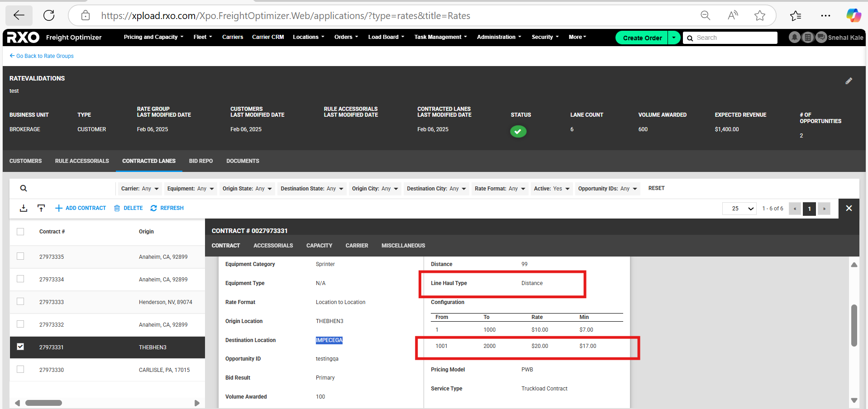This screenshot has height=409, width=868.
Task: Click Add Contract button
Action: (81, 208)
